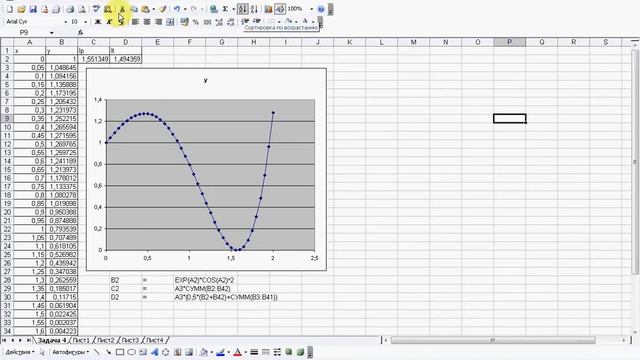Click cell with formula EXP(A2)*COS(A2)^2
Image resolution: width=640 pixels, height=360 pixels.
[204, 280]
